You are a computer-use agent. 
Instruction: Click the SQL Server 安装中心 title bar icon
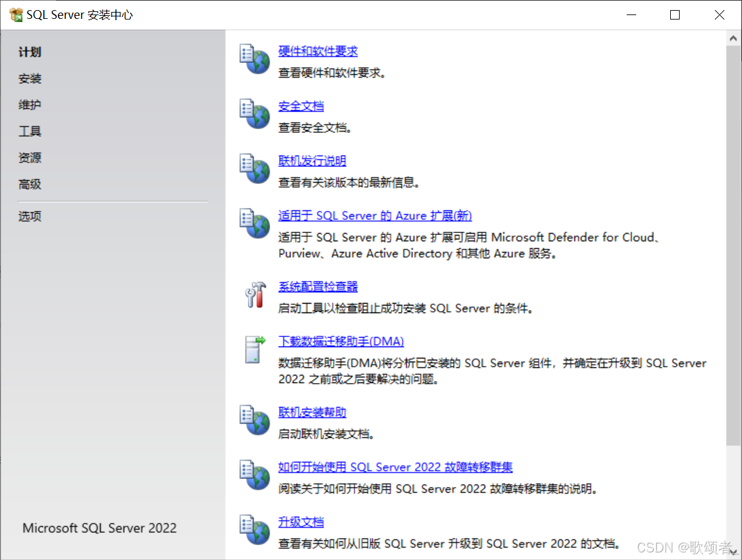click(x=16, y=14)
